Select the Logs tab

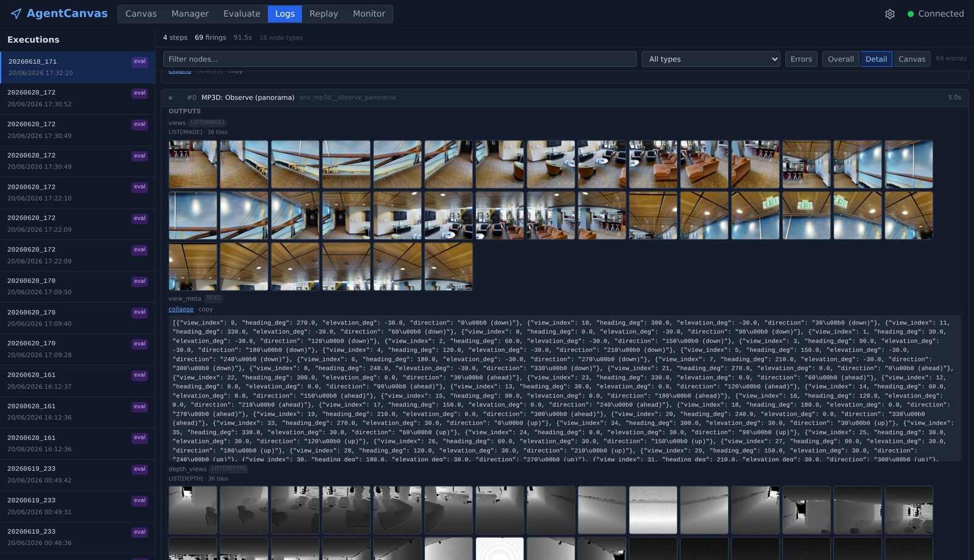[x=285, y=13]
